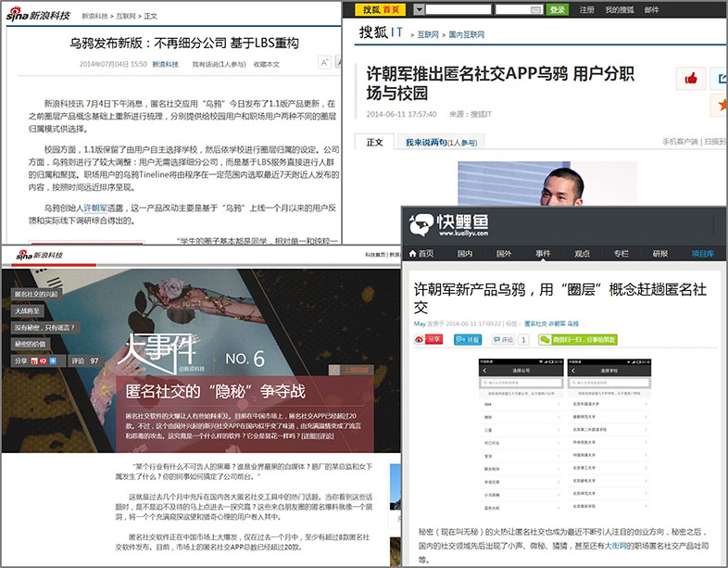Click the font size A button in the Sina article

[324, 62]
